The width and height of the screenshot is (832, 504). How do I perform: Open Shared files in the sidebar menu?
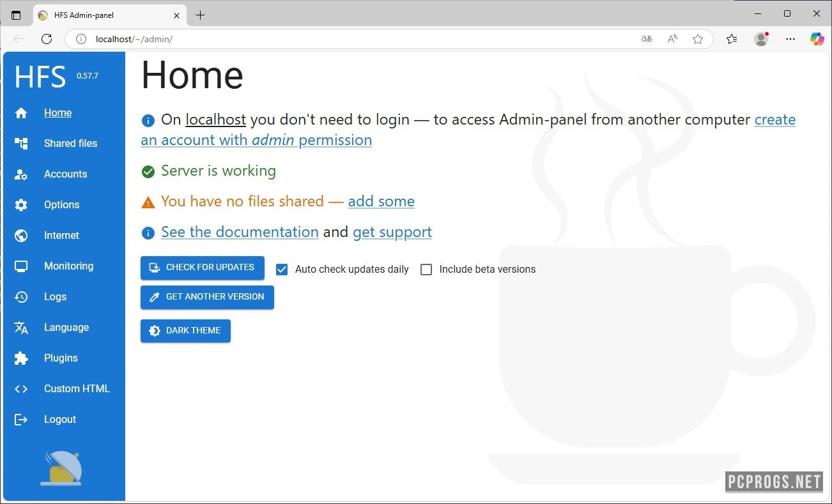70,144
